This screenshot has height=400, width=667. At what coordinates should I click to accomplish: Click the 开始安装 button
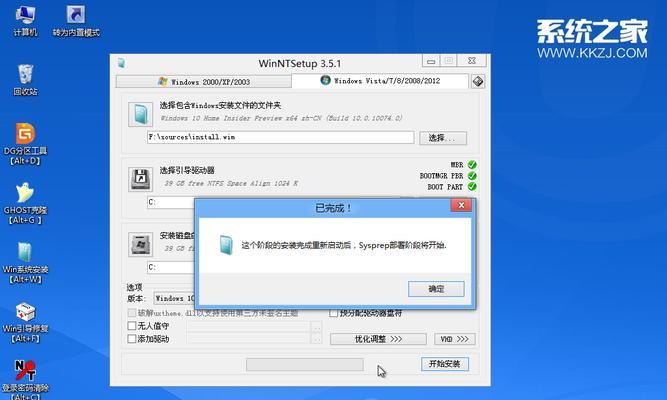pyautogui.click(x=445, y=364)
